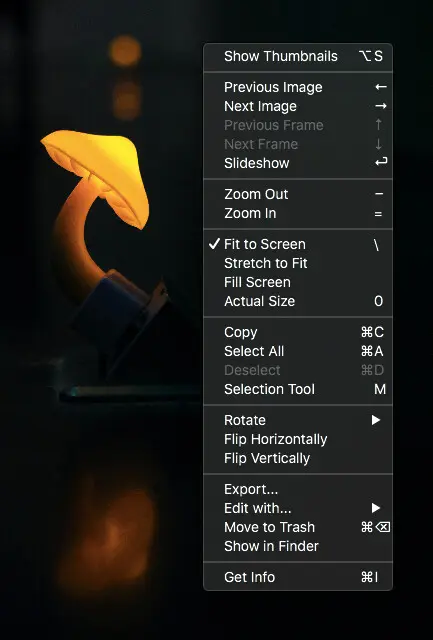The image size is (433, 640).
Task: Open Get Info for the image
Action: (298, 578)
